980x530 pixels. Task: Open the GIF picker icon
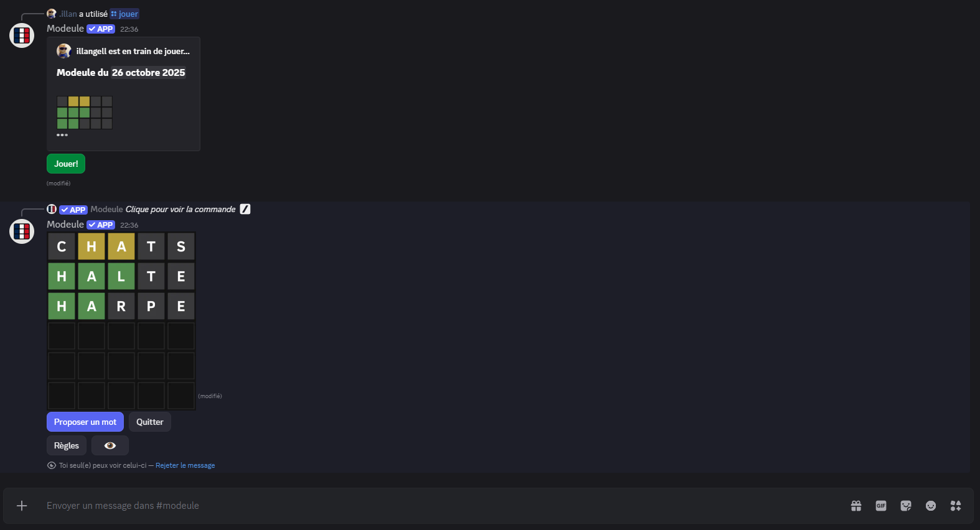tap(881, 506)
